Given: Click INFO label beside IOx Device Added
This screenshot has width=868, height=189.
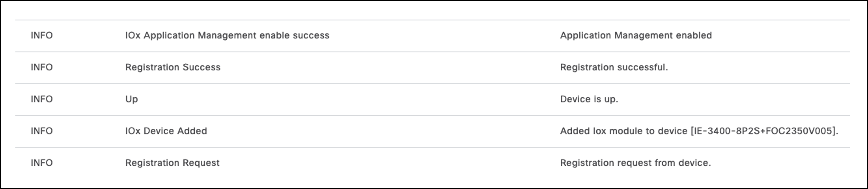Looking at the screenshot, I should tap(42, 131).
